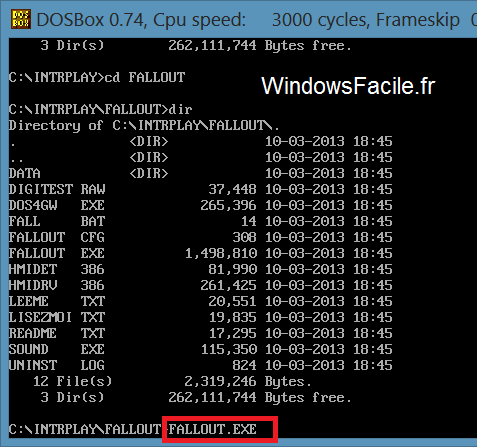Click the <DIR> marker in the DATA row

click(149, 173)
